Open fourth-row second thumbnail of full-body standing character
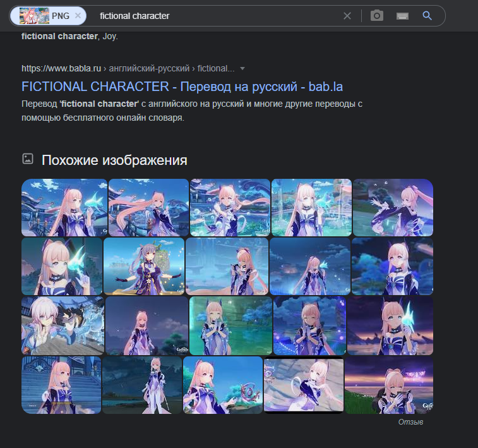478x448 pixels. click(142, 385)
